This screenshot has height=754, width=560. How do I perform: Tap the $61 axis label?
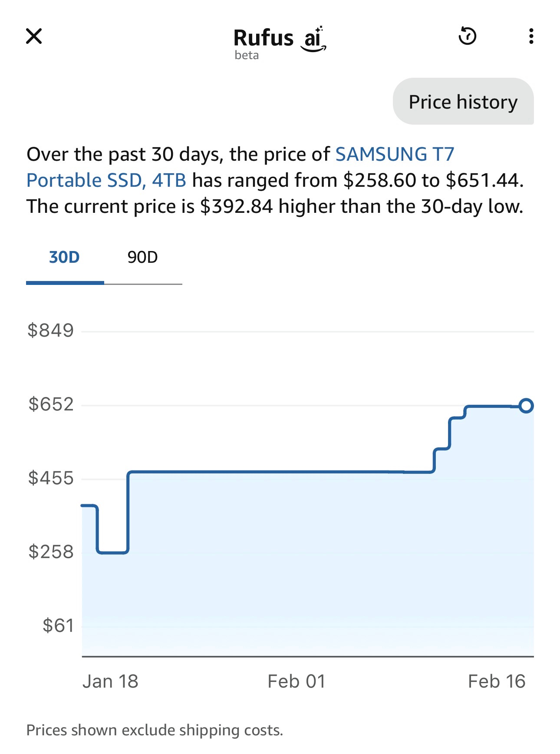58,626
